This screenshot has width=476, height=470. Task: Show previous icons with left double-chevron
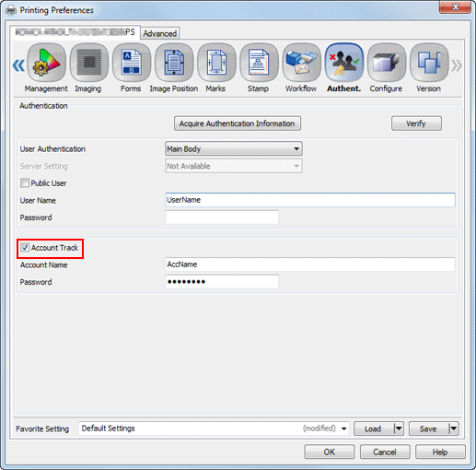[x=18, y=65]
